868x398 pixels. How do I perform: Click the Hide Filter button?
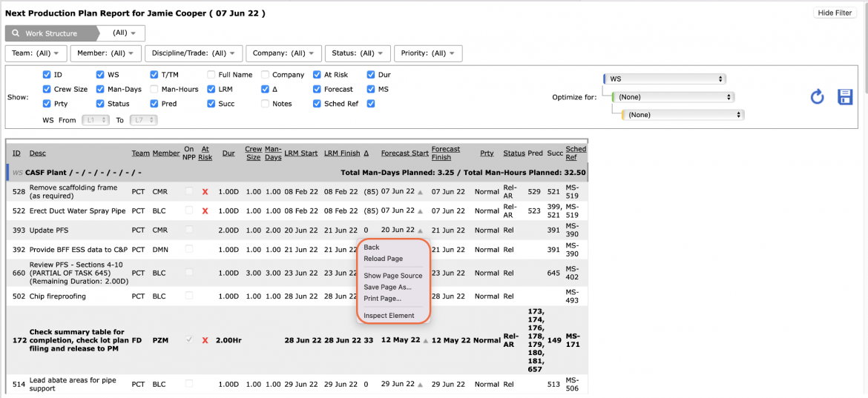point(835,13)
